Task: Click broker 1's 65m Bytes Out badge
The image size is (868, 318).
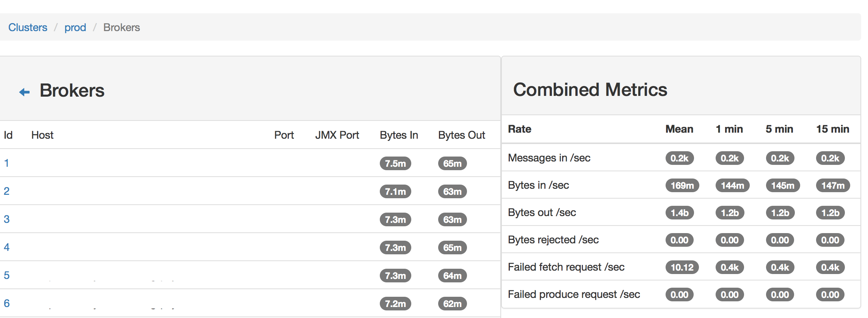Action: (x=453, y=163)
